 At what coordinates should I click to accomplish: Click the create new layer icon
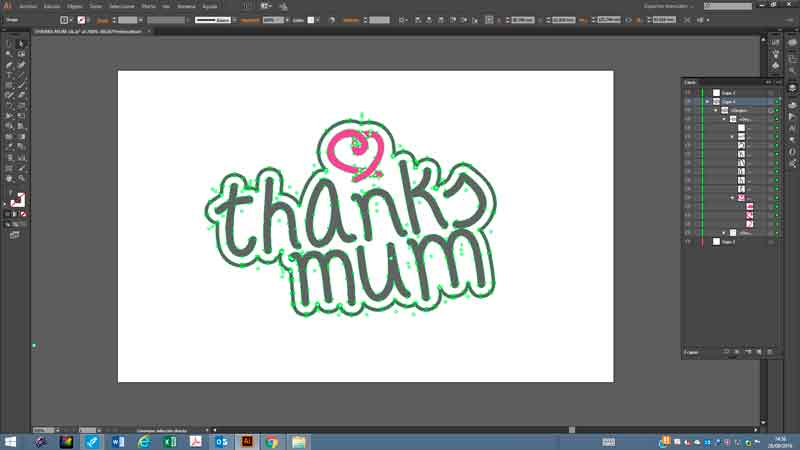pyautogui.click(x=760, y=352)
